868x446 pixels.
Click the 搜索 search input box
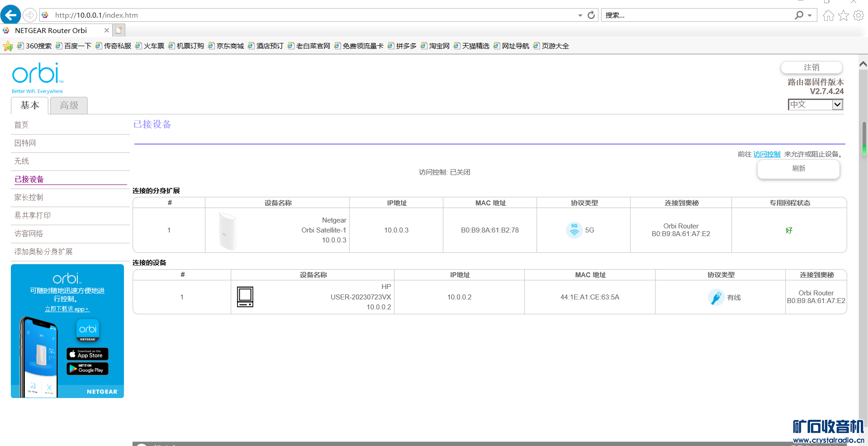698,15
